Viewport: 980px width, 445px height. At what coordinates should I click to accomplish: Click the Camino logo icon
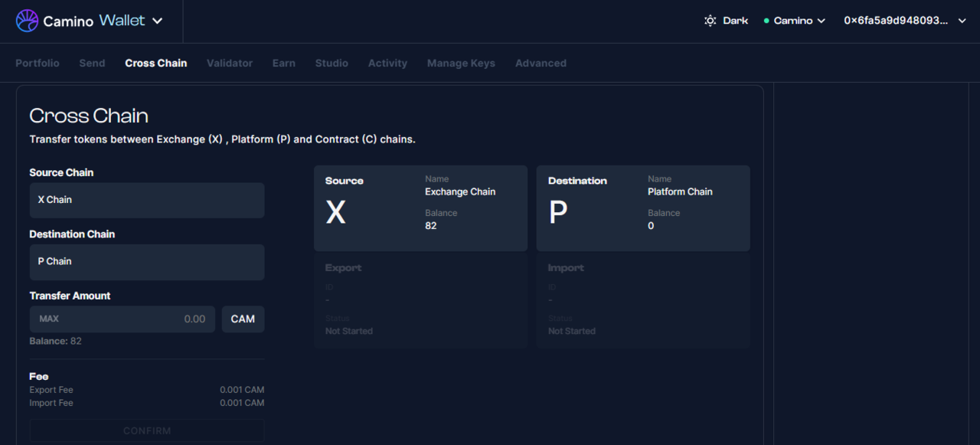pos(27,21)
